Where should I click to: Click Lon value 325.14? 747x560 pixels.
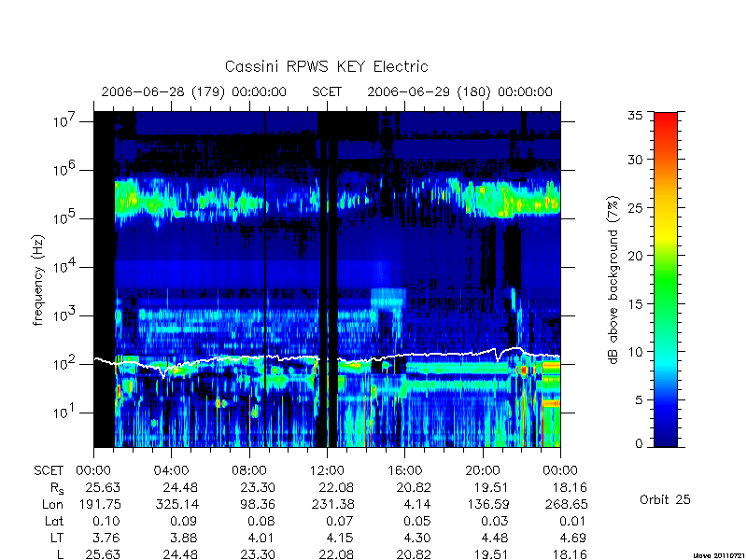pos(176,504)
